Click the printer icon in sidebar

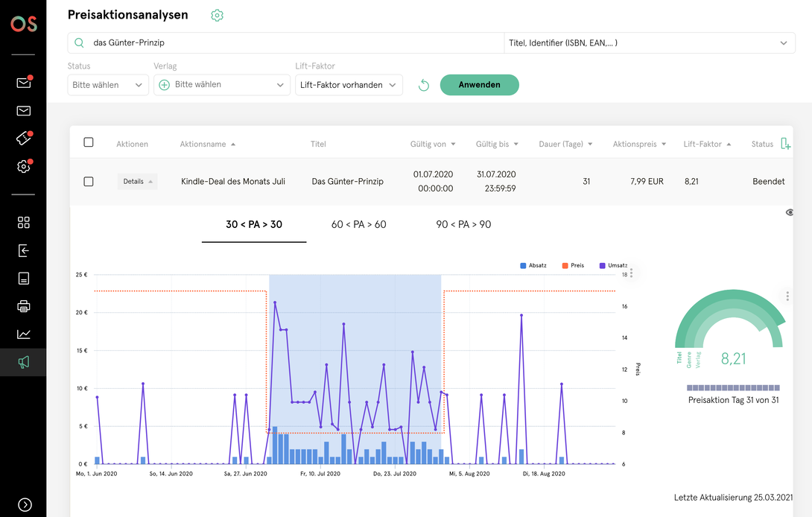(x=24, y=306)
